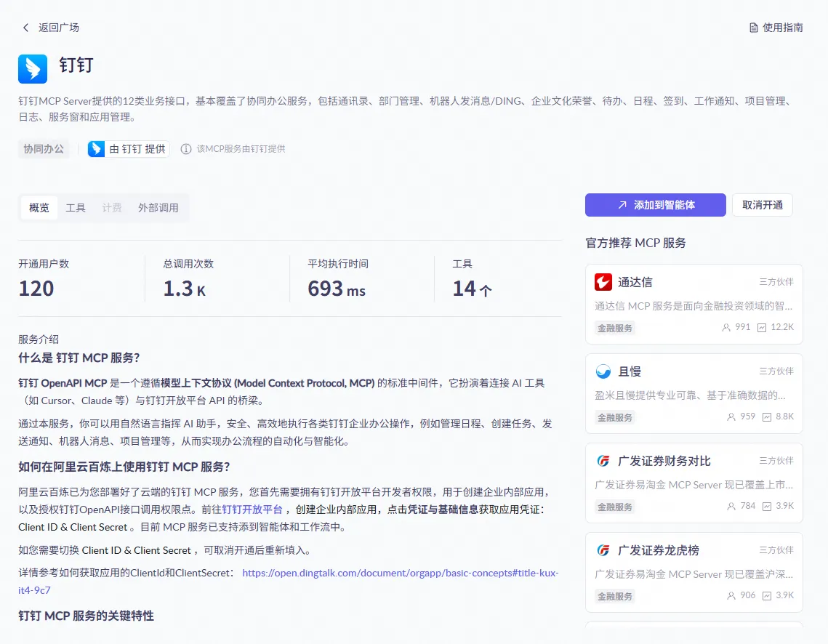This screenshot has width=828, height=644.
Task: Click the 通达信 red logo icon
Action: [603, 282]
